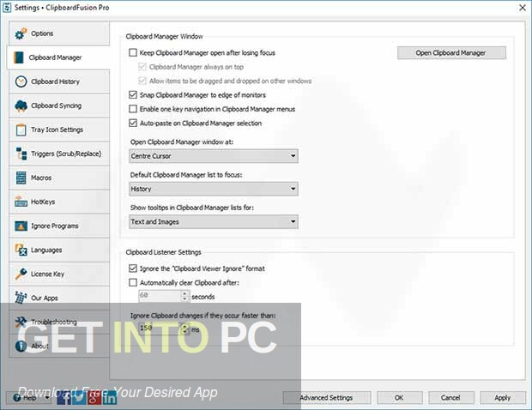Screen dimensions: 532x410
Task: Disable Auto-paste on Clipboard Manager selection
Action: 133,124
